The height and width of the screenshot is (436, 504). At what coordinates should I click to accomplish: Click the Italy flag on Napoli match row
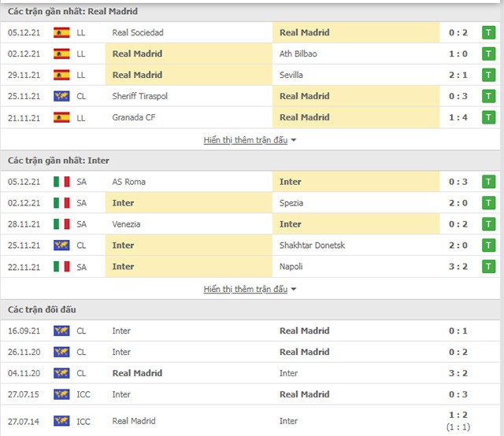(x=61, y=266)
